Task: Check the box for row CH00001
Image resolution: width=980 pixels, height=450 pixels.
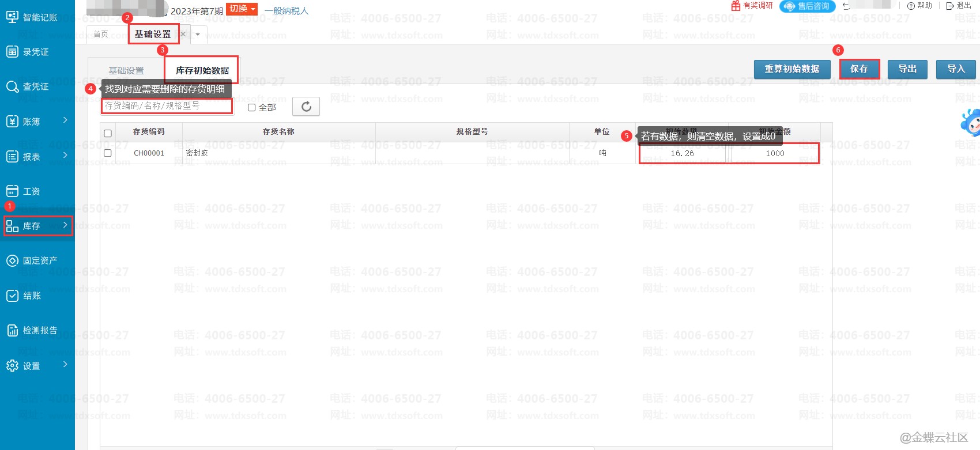Action: [108, 153]
